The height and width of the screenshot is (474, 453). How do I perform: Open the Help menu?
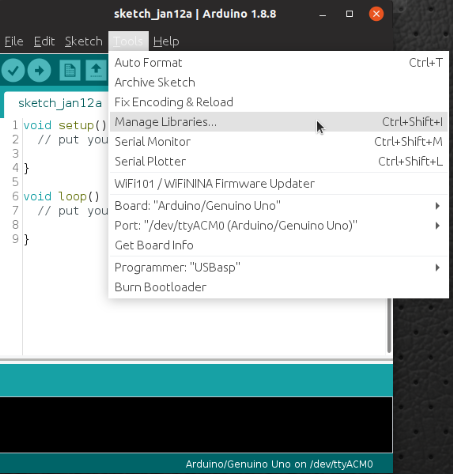166,41
